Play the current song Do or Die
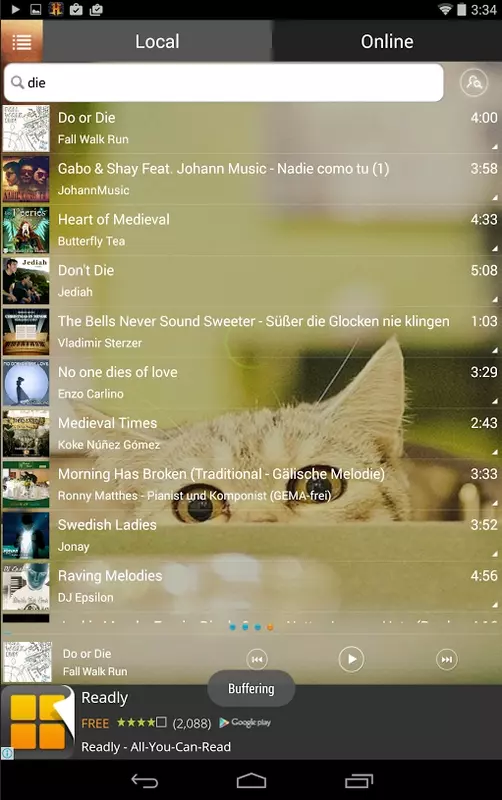This screenshot has width=502, height=800. [x=351, y=659]
